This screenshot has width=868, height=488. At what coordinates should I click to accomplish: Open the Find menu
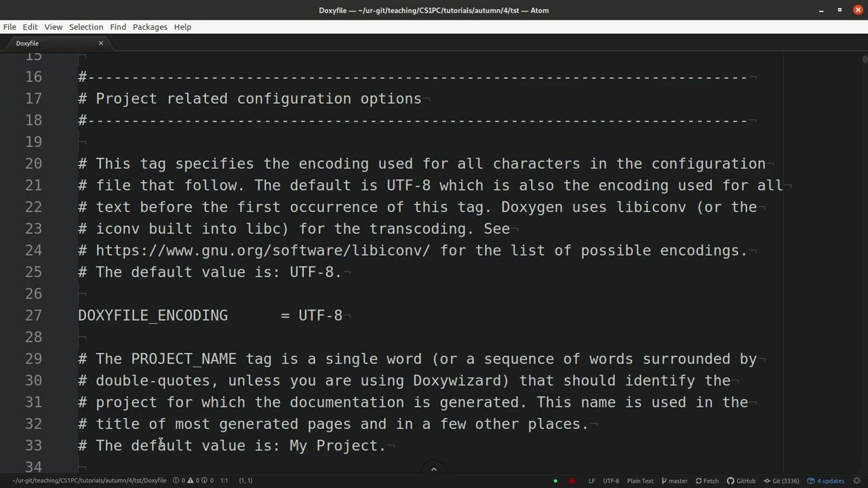pos(118,27)
